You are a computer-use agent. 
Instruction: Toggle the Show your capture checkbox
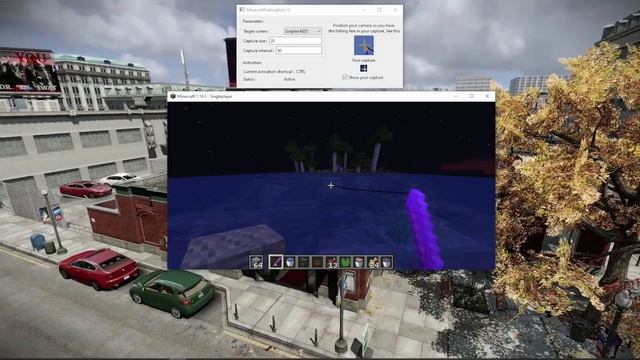tap(345, 77)
